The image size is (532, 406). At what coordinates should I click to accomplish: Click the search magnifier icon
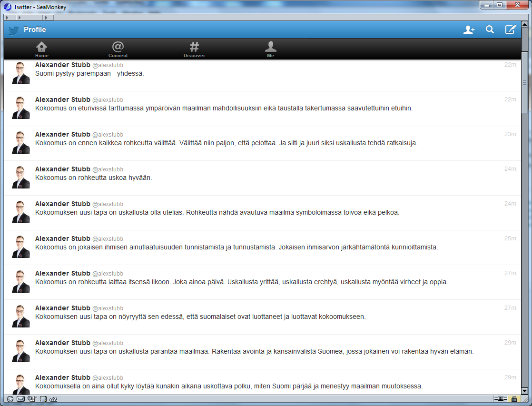pos(490,30)
